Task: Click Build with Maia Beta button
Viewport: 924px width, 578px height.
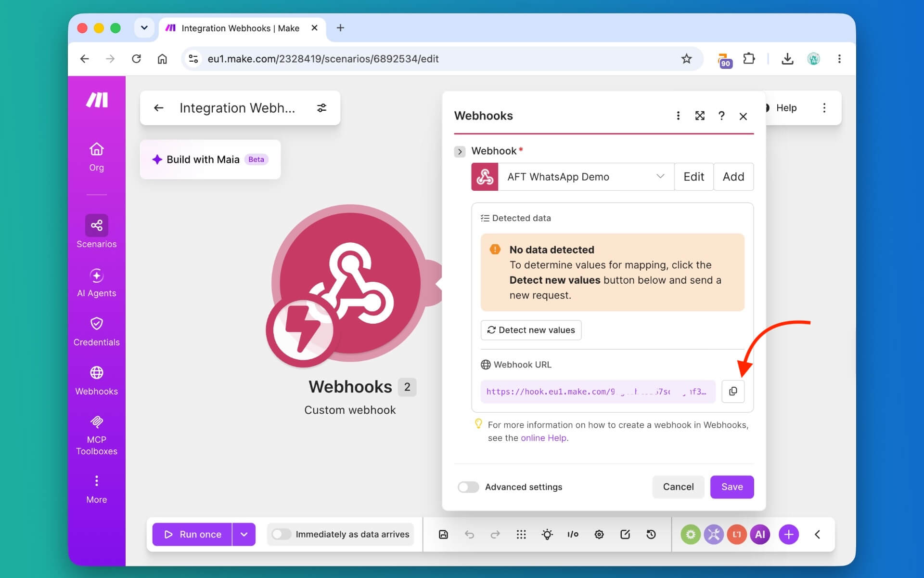Action: (x=210, y=159)
